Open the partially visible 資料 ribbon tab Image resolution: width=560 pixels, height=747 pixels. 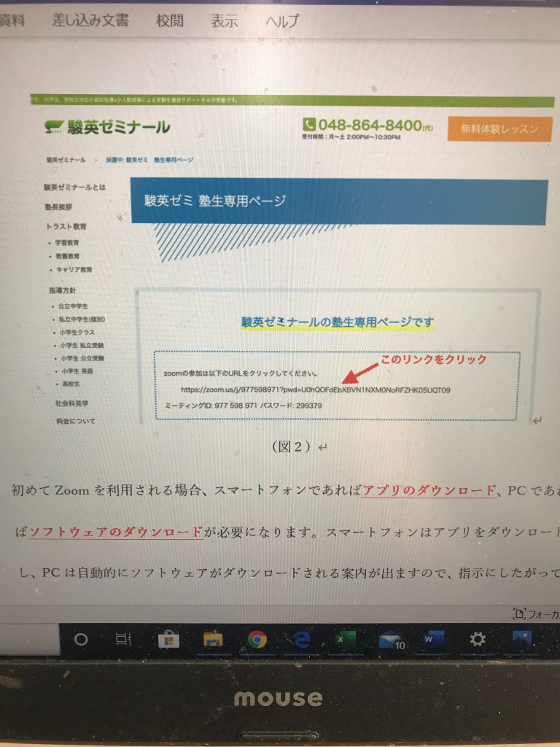click(12, 20)
